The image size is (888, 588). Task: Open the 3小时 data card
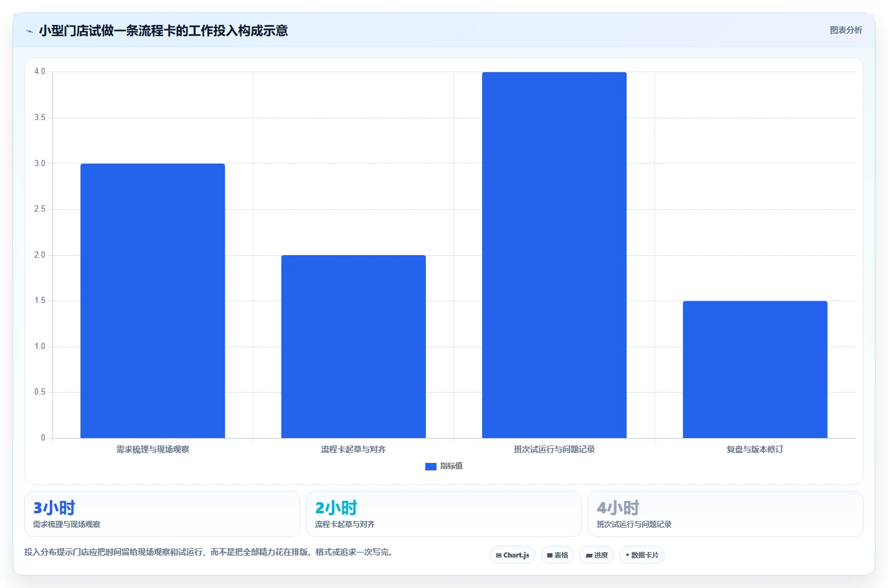162,514
